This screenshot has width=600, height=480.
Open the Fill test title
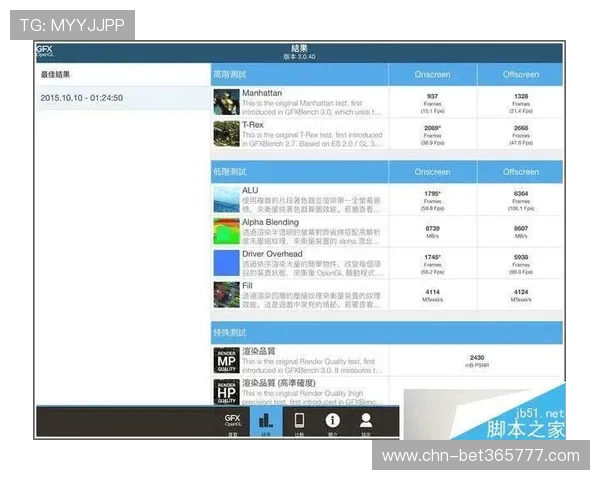[247, 286]
